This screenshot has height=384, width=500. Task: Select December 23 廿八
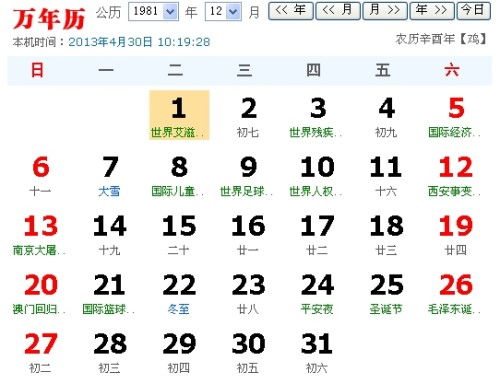pyautogui.click(x=248, y=294)
